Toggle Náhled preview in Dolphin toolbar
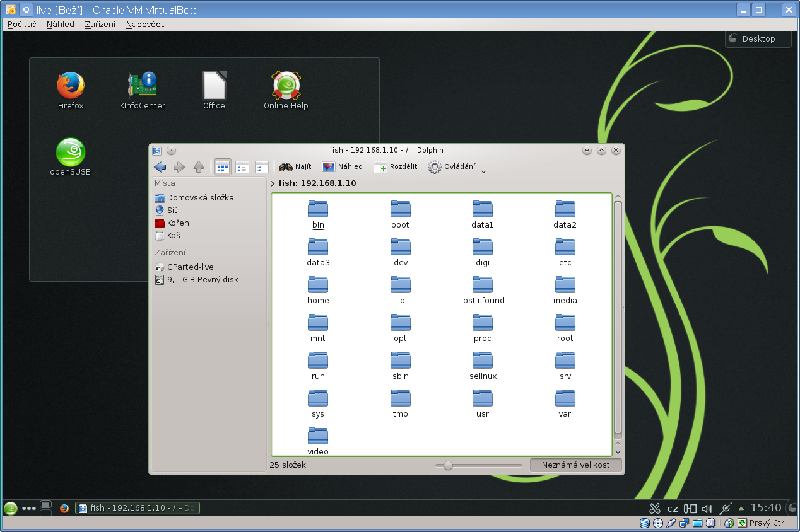800x532 pixels. [343, 167]
